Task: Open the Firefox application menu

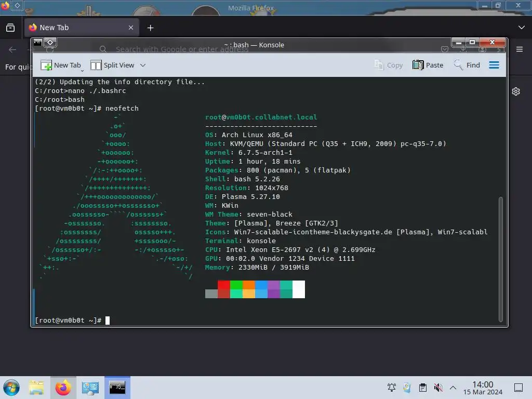Action: [520, 49]
